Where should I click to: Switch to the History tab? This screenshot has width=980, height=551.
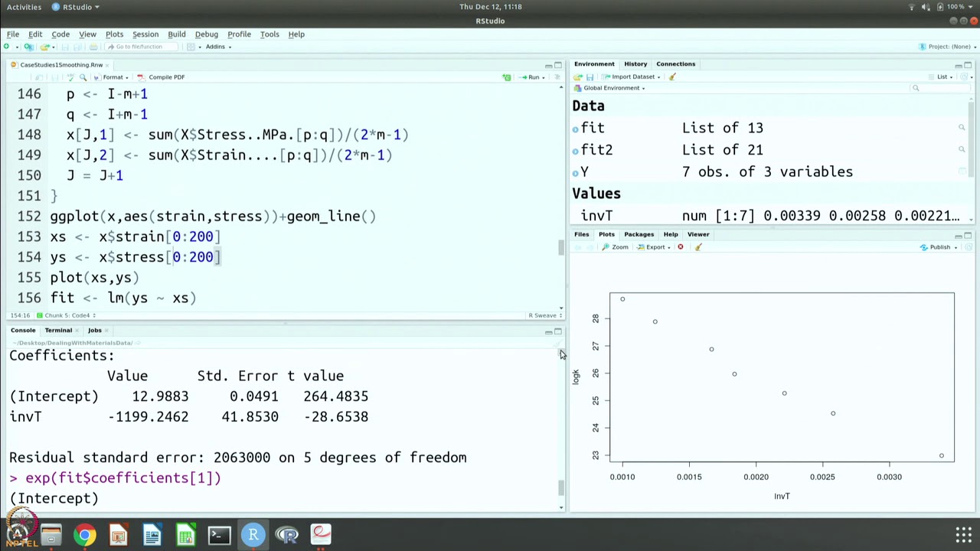(x=635, y=64)
